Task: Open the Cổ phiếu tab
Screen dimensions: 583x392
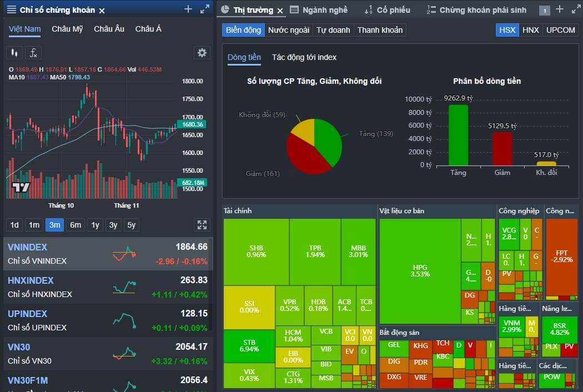Action: pyautogui.click(x=387, y=10)
